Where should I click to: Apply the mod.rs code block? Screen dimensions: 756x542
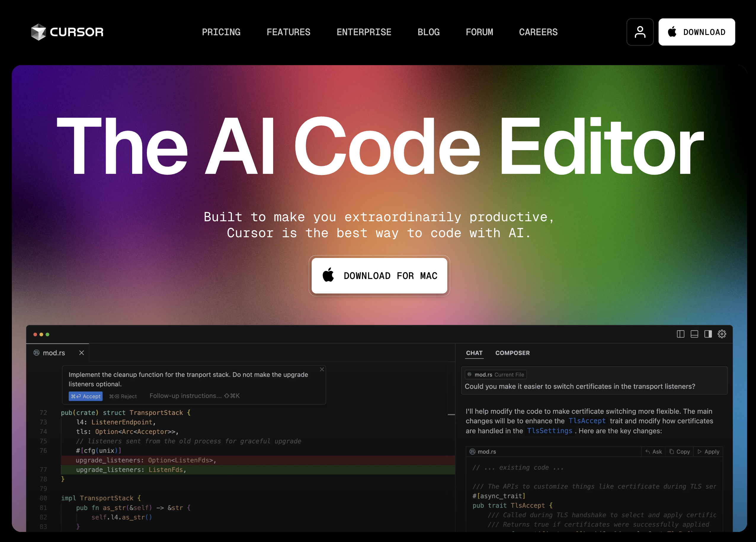[x=708, y=452]
